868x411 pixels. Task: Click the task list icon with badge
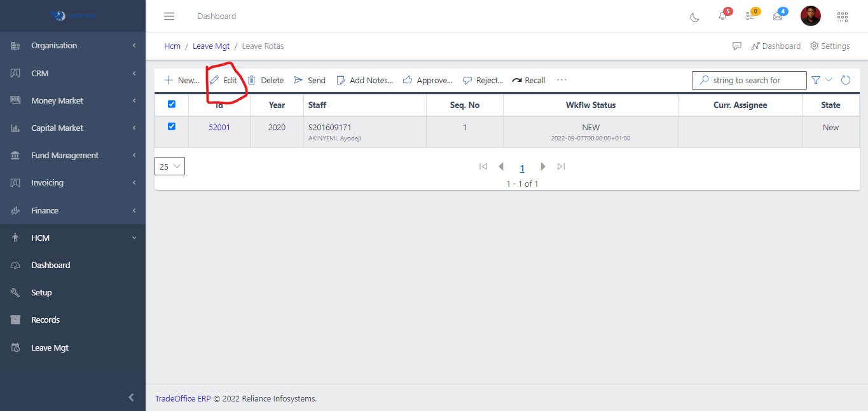[750, 17]
